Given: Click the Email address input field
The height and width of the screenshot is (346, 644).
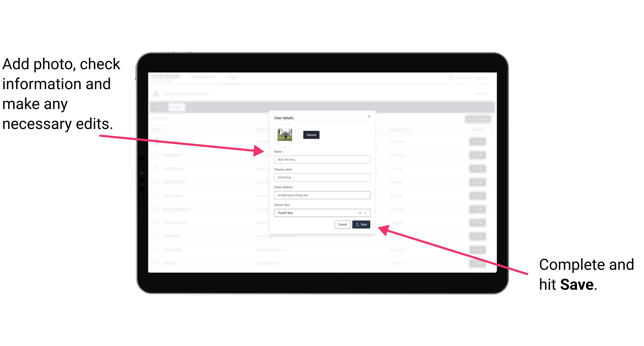Looking at the screenshot, I should [x=321, y=195].
